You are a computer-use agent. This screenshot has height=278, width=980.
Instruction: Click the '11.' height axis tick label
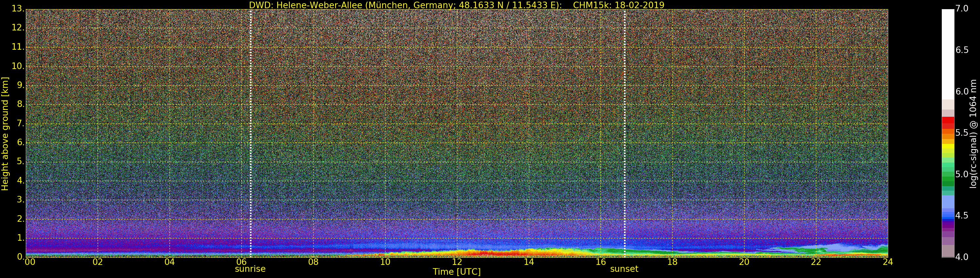click(18, 47)
